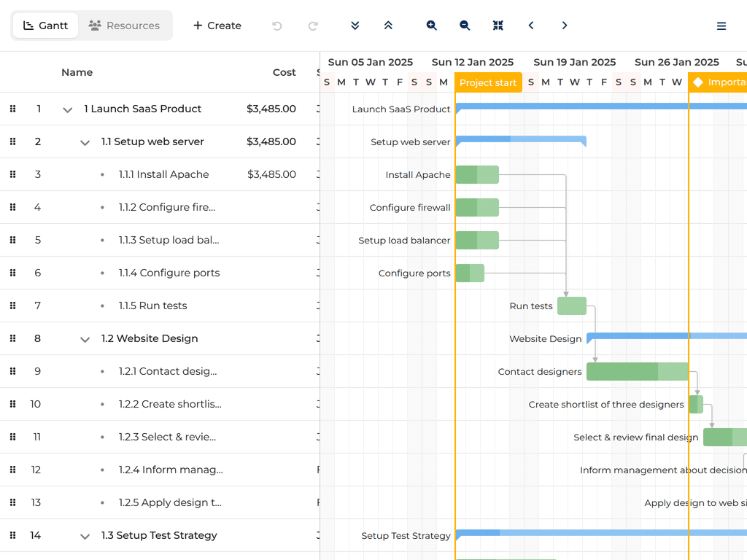This screenshot has width=747, height=560.
Task: Shift timeline to next time span
Action: coord(565,26)
